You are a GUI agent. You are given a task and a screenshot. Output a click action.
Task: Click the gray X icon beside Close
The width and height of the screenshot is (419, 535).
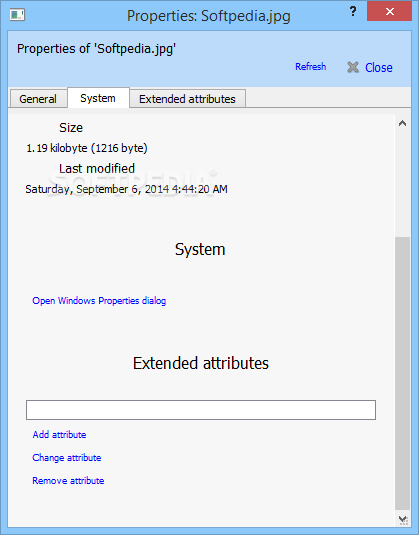pyautogui.click(x=353, y=67)
